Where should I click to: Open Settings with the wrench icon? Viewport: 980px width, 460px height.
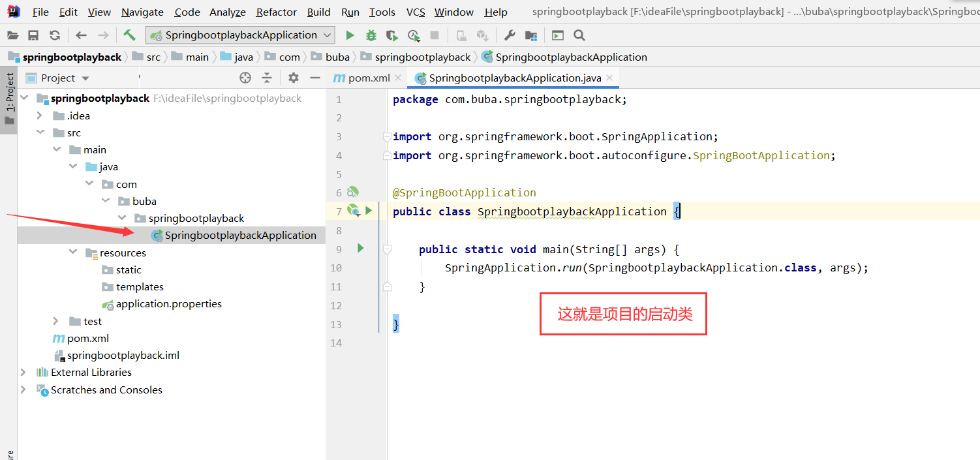[510, 35]
